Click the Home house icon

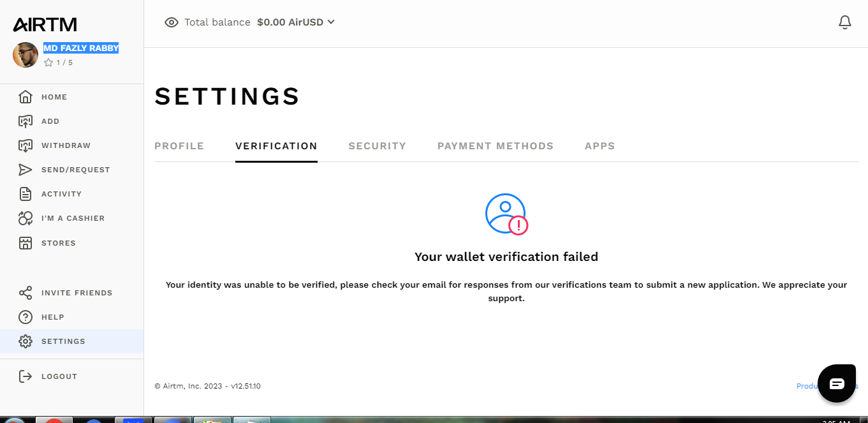tap(26, 97)
